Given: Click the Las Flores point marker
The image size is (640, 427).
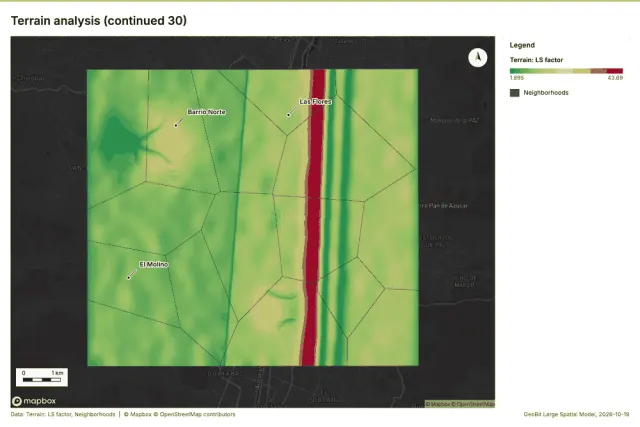Looking at the screenshot, I should [288, 115].
